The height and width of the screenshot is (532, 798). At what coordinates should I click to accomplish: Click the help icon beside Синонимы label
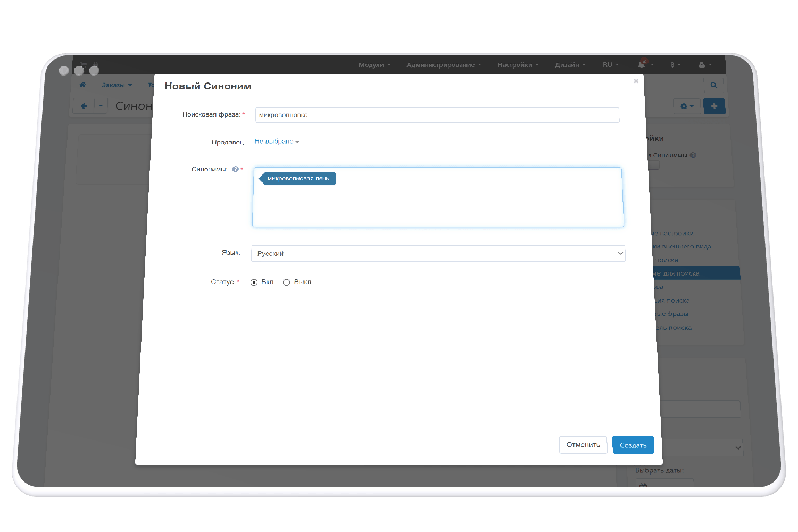235,169
